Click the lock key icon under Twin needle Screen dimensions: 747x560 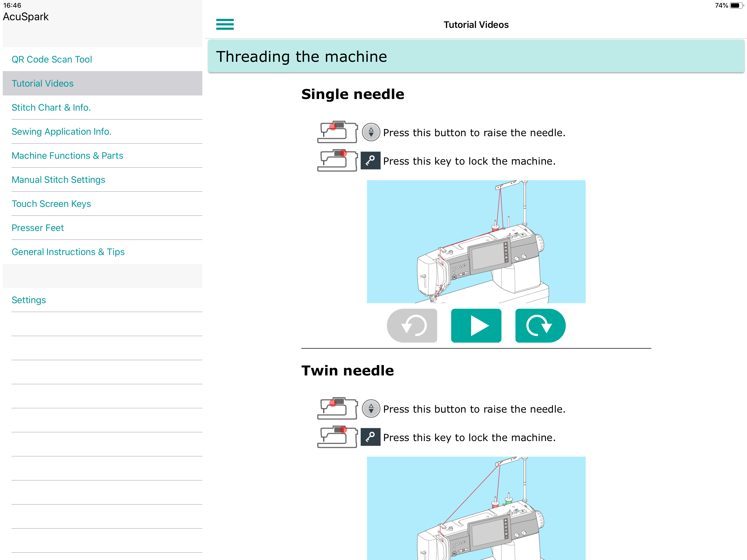tap(370, 437)
